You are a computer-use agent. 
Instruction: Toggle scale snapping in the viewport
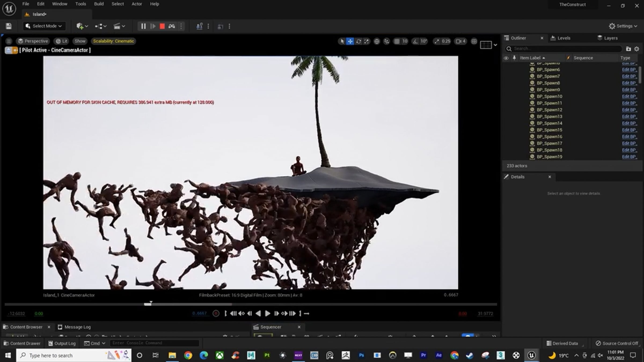click(x=437, y=41)
